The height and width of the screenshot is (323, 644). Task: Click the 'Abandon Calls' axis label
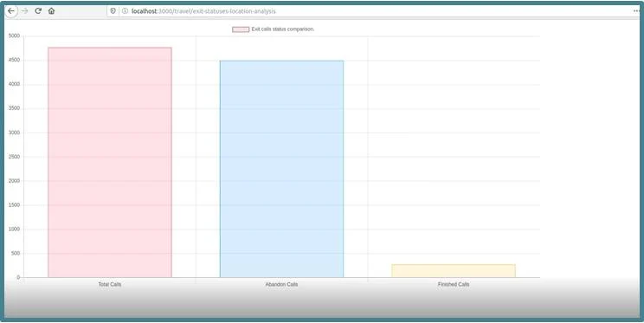point(282,284)
